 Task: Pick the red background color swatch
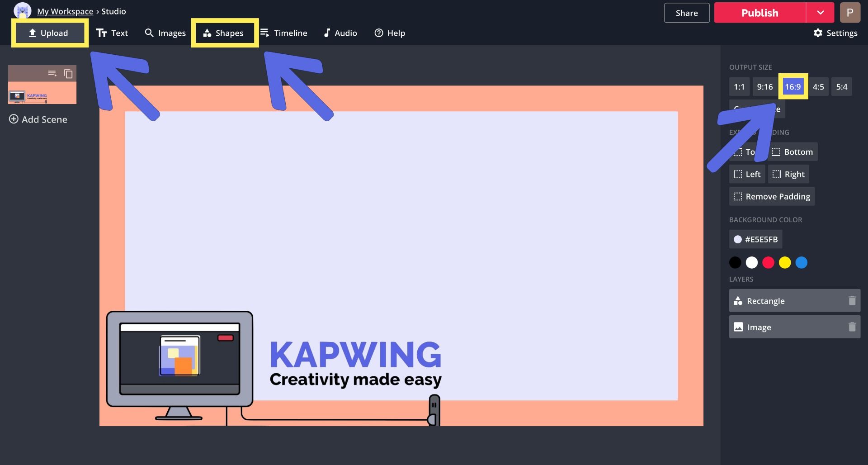pyautogui.click(x=768, y=263)
